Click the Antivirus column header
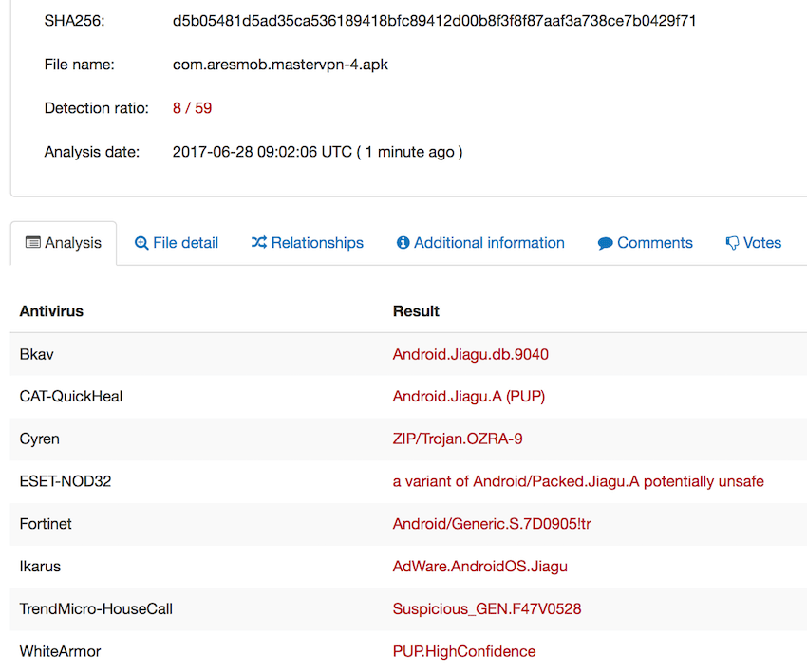This screenshot has width=807, height=672. coord(51,311)
